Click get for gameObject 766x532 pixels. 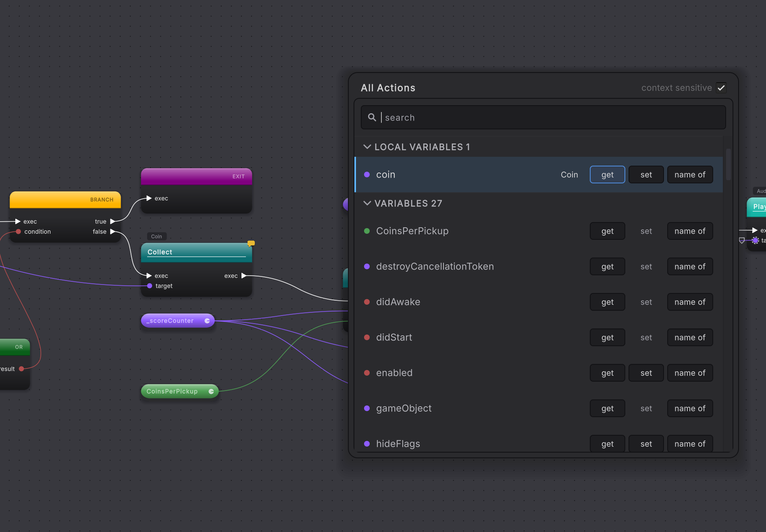tap(607, 408)
